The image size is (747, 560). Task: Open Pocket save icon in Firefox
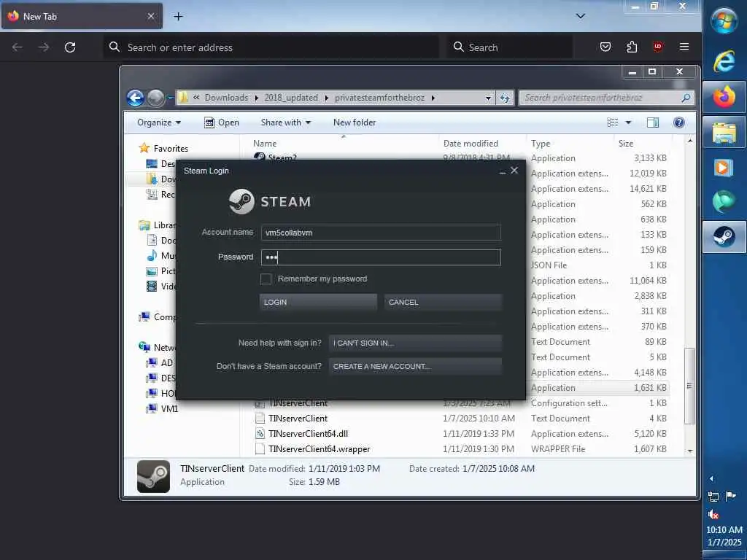pyautogui.click(x=605, y=47)
